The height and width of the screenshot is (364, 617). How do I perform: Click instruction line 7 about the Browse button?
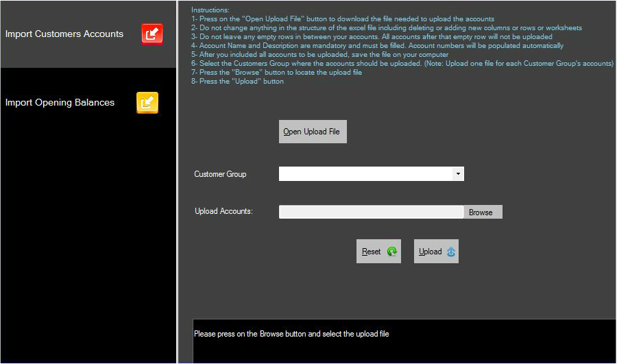[277, 73]
